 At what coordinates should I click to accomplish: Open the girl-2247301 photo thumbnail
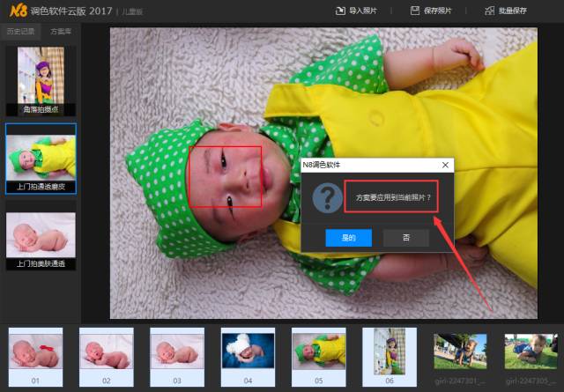coord(459,351)
